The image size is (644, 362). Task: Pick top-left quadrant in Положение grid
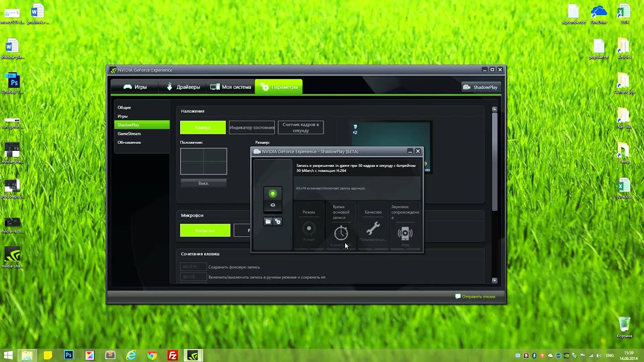pyautogui.click(x=192, y=155)
